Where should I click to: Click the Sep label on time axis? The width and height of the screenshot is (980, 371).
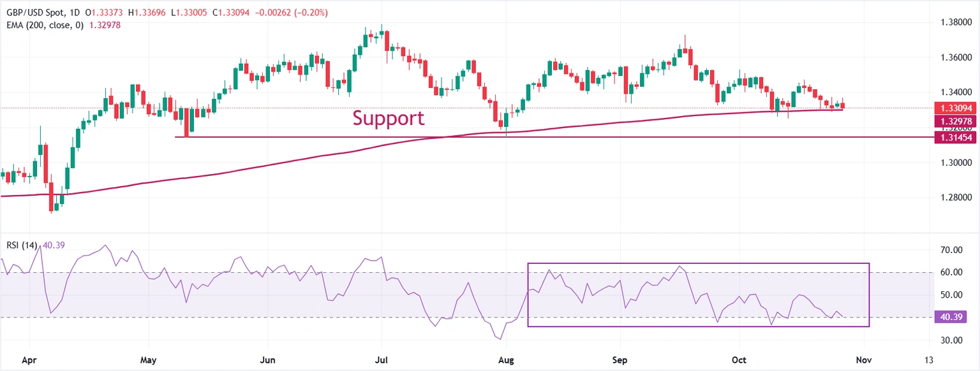point(620,360)
